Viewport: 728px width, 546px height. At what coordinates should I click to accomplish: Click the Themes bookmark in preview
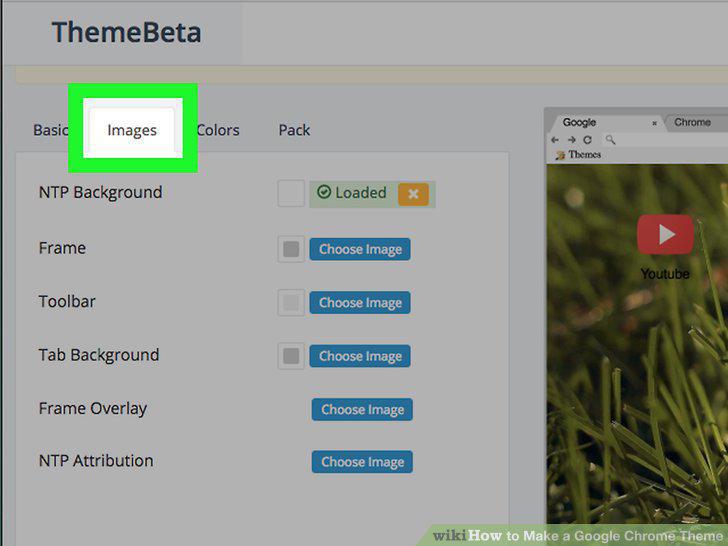578,155
